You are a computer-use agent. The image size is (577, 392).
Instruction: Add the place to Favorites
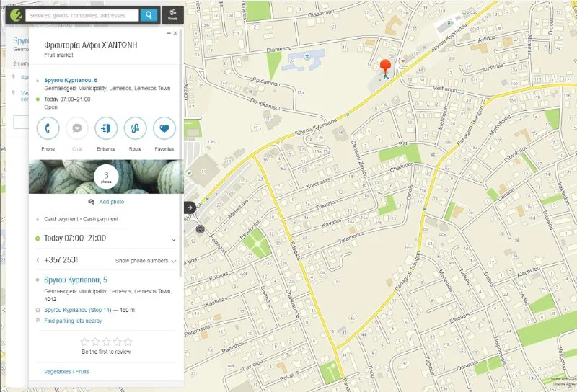tap(164, 128)
